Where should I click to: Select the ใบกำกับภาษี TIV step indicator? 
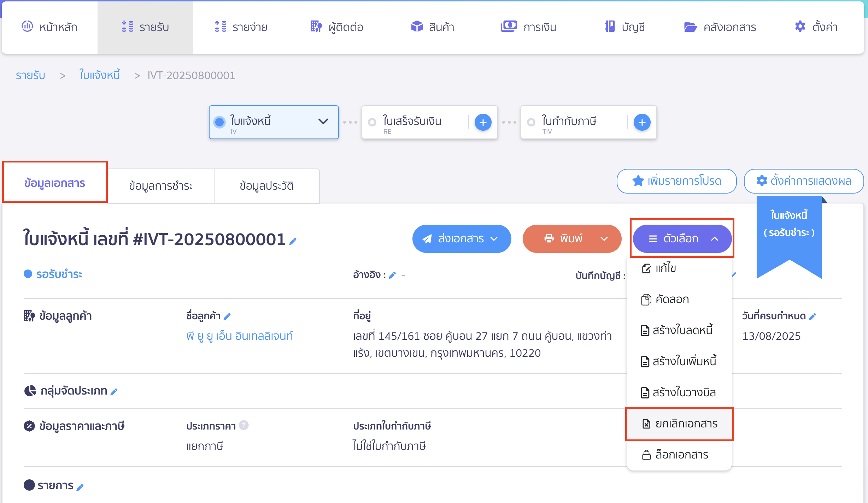531,122
